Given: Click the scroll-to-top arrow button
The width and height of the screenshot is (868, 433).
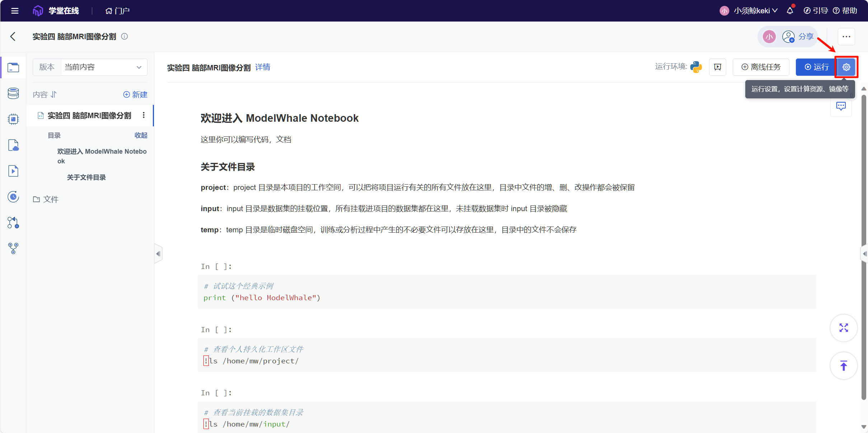Looking at the screenshot, I should coord(843,366).
